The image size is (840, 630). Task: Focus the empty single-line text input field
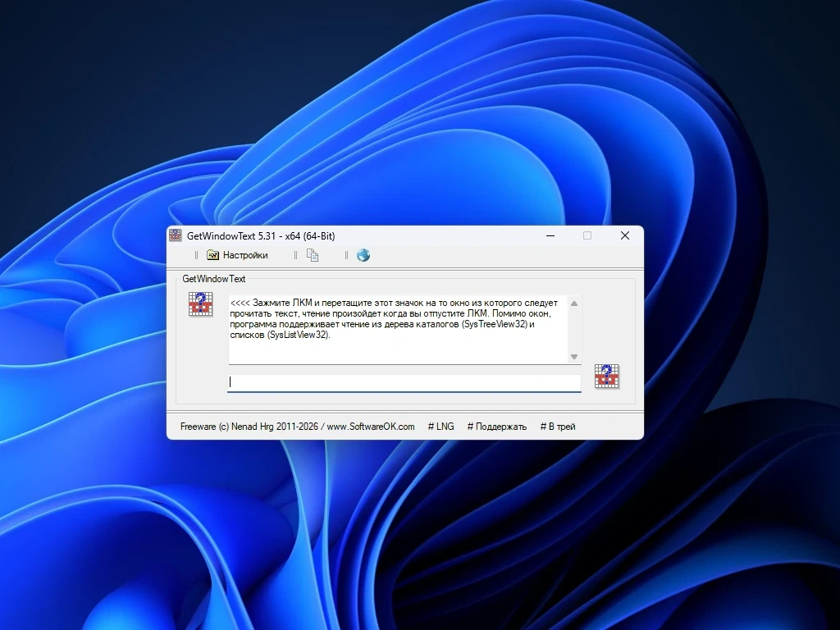(x=404, y=382)
